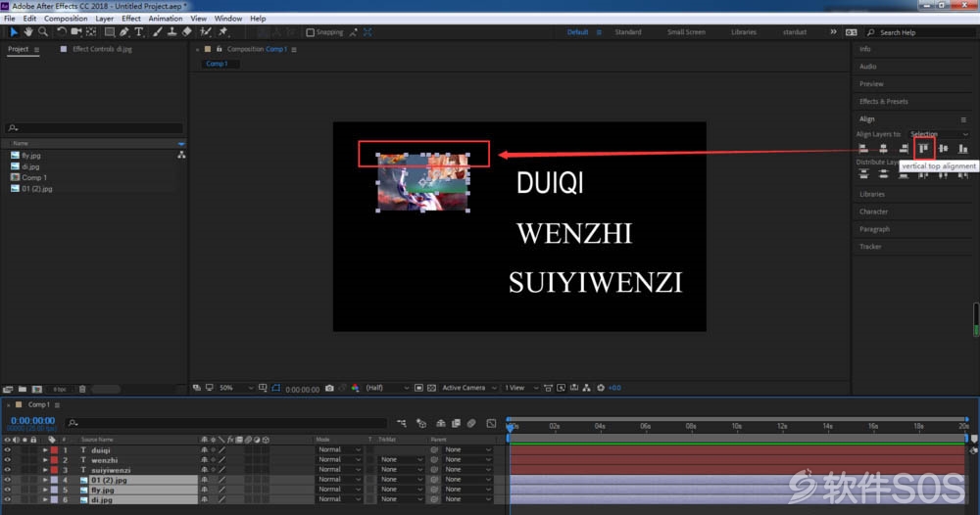Image resolution: width=980 pixels, height=515 pixels.
Task: Expand the wenzhi layer properties triangle
Action: pyautogui.click(x=45, y=460)
